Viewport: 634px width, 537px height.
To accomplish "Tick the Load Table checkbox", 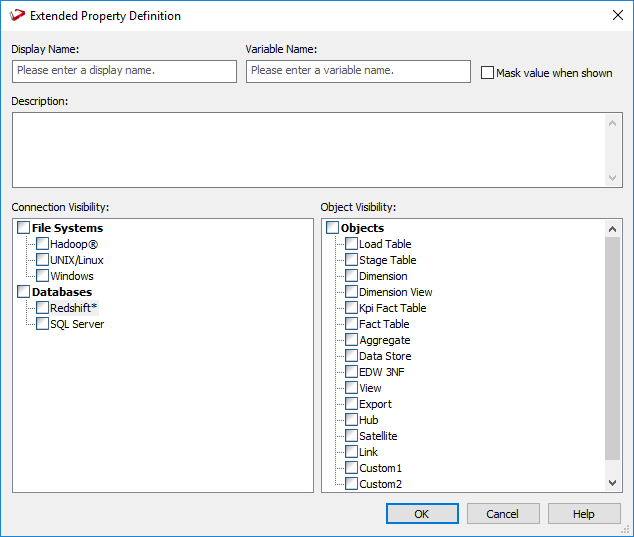I will coord(352,244).
